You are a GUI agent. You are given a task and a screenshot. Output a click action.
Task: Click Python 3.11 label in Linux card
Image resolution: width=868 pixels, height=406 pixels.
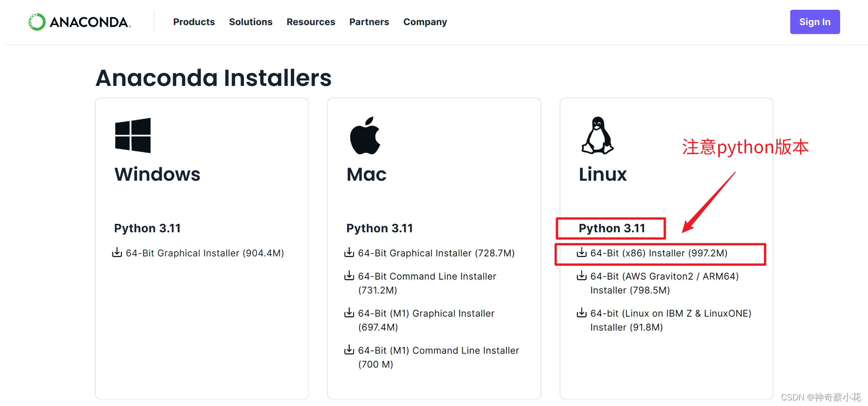point(612,229)
